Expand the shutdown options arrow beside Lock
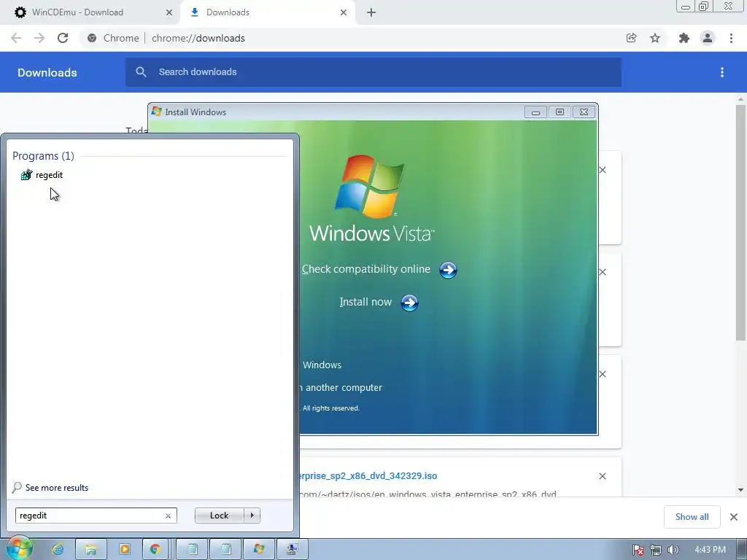747x560 pixels. 252,516
